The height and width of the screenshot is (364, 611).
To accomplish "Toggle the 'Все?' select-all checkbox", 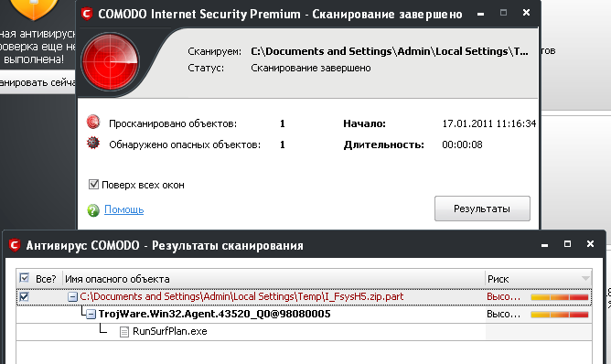I will [x=24, y=278].
